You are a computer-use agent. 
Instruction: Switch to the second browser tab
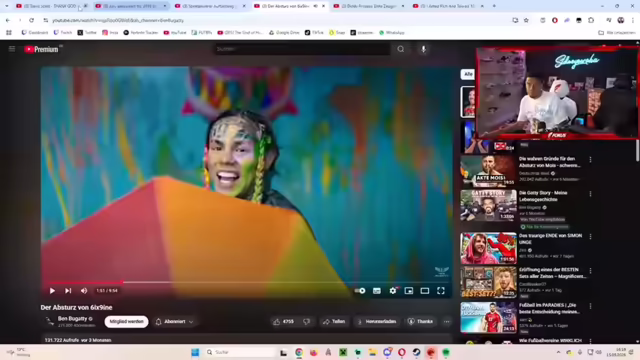tap(131, 6)
